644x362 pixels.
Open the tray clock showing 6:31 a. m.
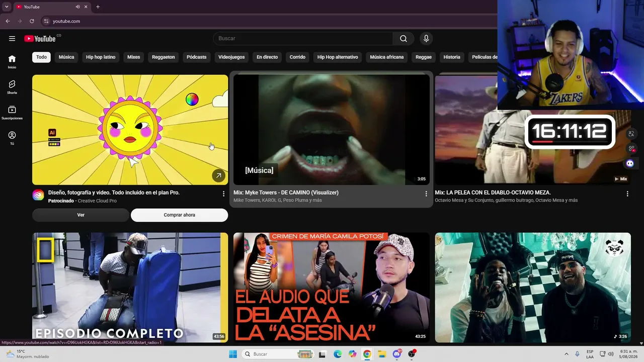tap(628, 354)
